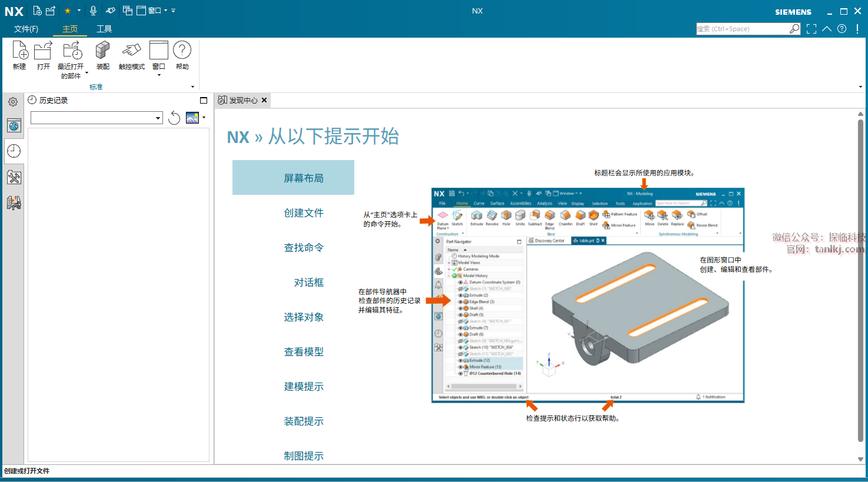Image resolution: width=868 pixels, height=482 pixels.
Task: Switch to the 工具 ribbon tab
Action: tap(104, 29)
